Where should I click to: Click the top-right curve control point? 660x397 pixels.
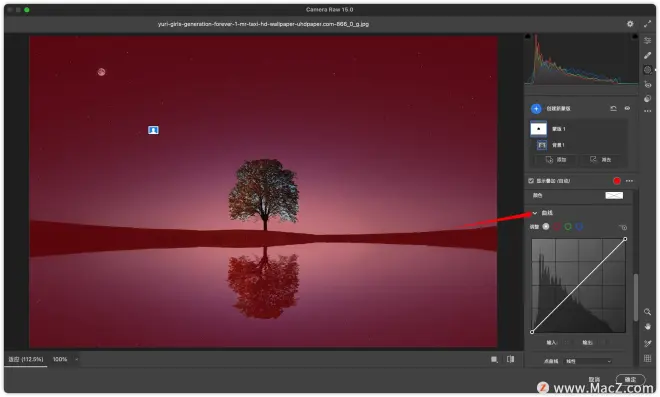tap(625, 239)
